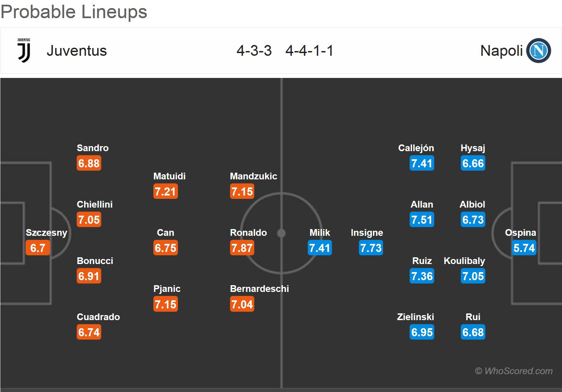The height and width of the screenshot is (392, 562).
Task: Click Cuadrado's 6.74 rating badge
Action: 89,332
